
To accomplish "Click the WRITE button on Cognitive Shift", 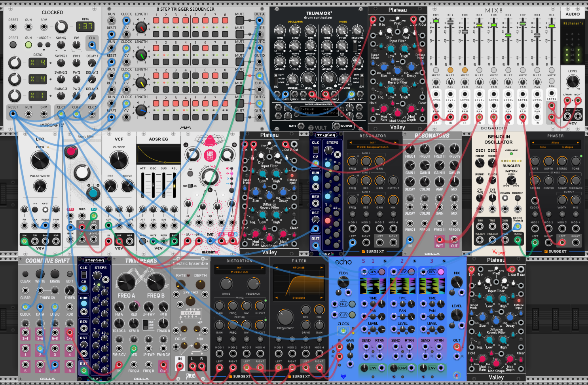I will pos(40,274).
